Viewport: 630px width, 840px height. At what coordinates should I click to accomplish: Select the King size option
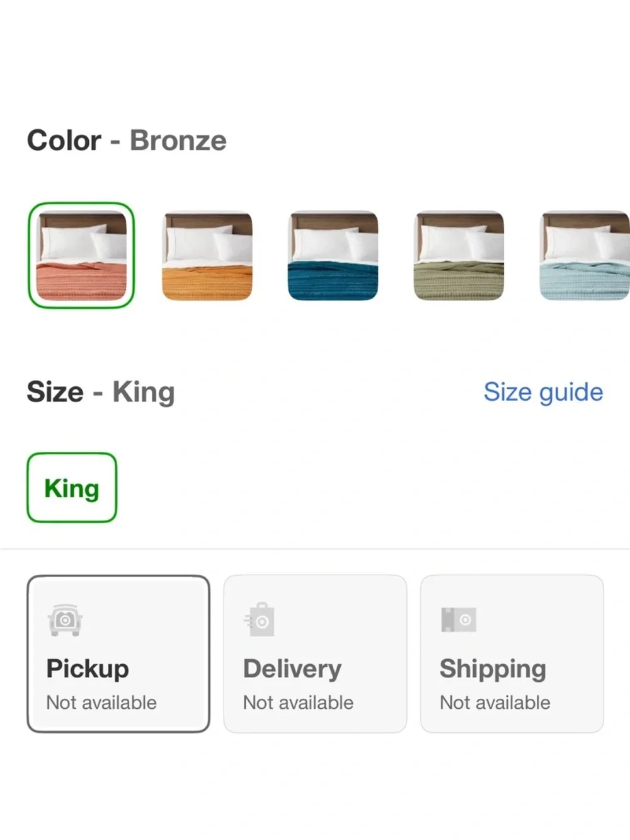pyautogui.click(x=72, y=488)
